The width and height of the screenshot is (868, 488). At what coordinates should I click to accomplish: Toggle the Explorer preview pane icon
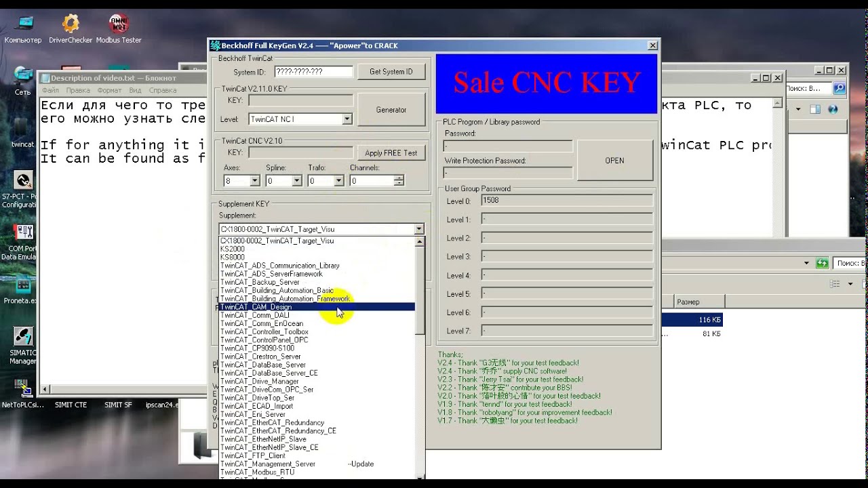coord(815,109)
